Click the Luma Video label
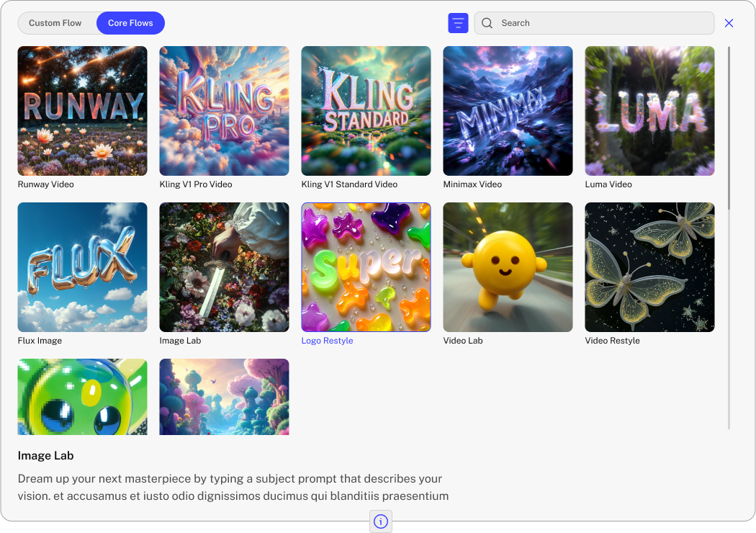This screenshot has width=756, height=533. pos(608,184)
